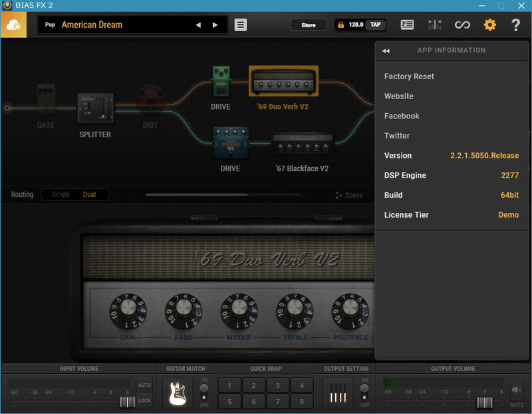Viewport: 532px width, 414px height.
Task: Click the input volume slider handle
Action: (127, 402)
